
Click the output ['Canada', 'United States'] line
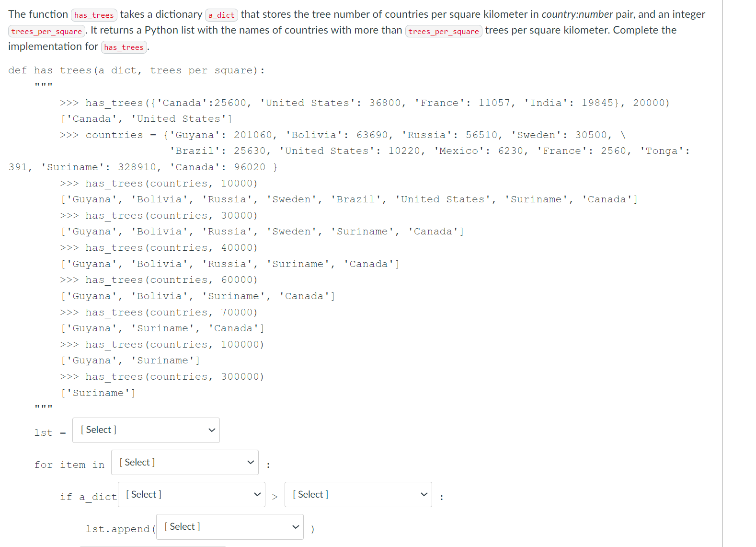(146, 119)
